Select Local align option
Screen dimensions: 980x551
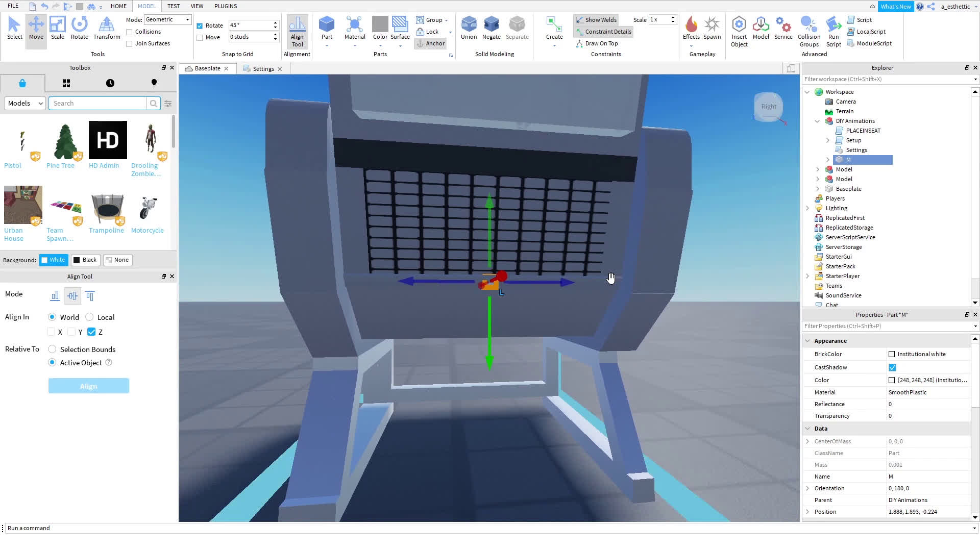(x=89, y=317)
